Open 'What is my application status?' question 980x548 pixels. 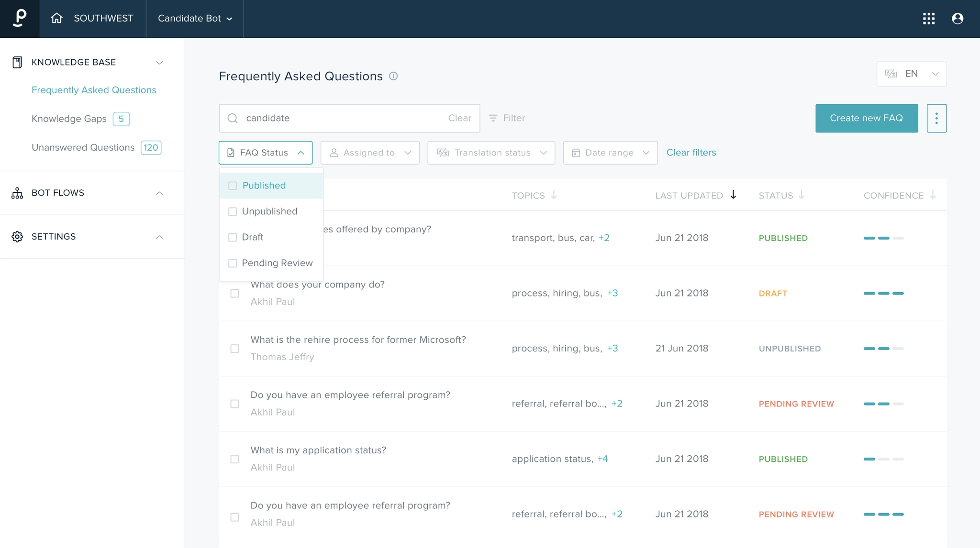318,450
